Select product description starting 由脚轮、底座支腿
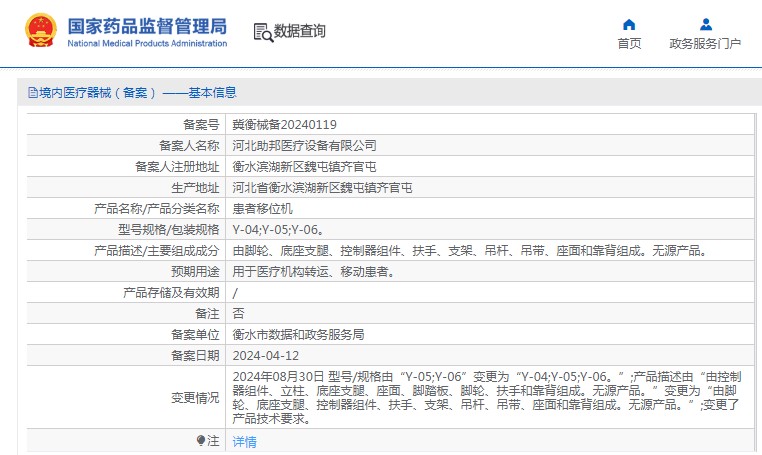 tap(470, 251)
